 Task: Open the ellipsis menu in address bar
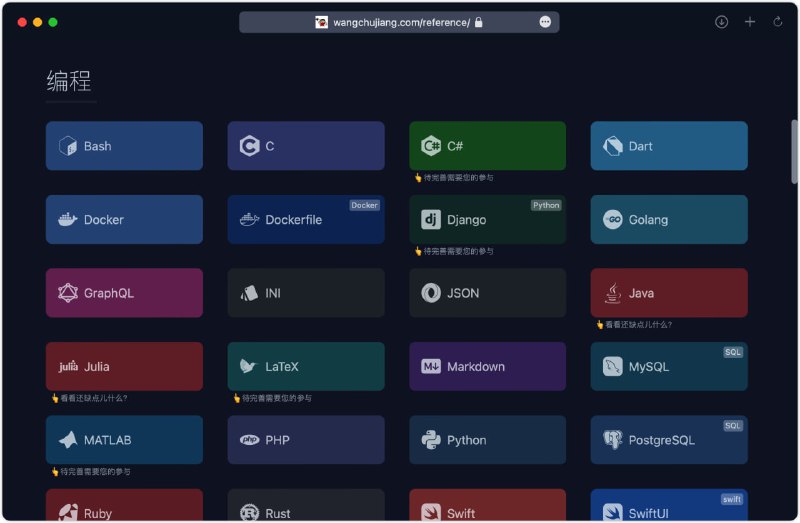coord(545,22)
